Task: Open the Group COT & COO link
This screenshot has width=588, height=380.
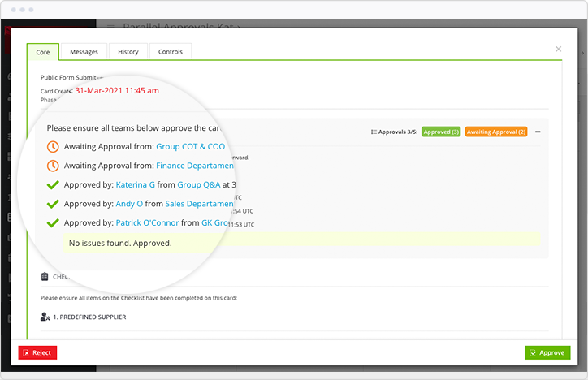Action: point(191,147)
